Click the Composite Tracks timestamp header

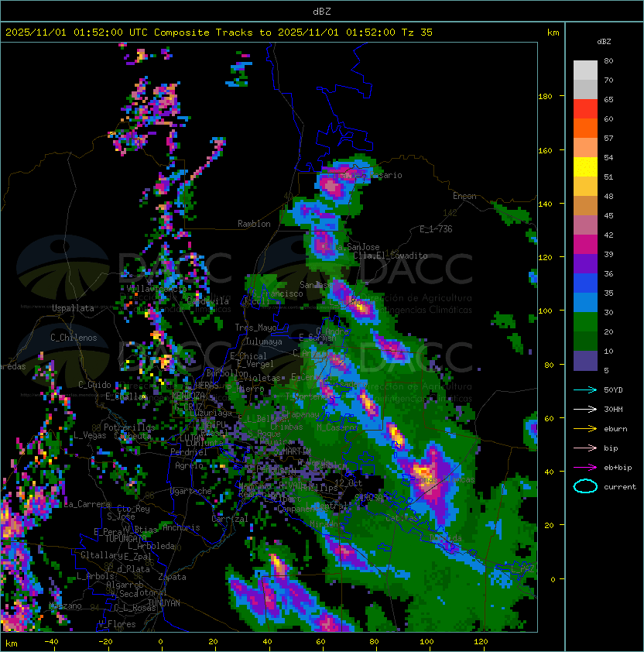(219, 33)
